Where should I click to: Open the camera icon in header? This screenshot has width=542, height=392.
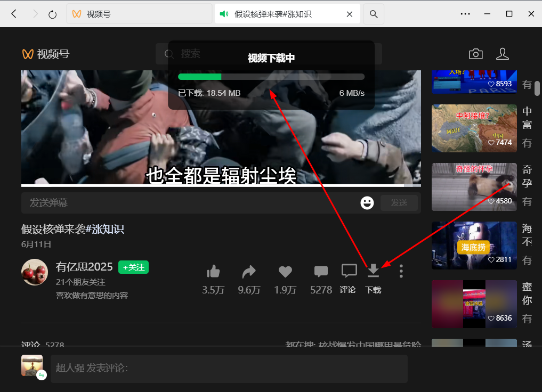475,54
